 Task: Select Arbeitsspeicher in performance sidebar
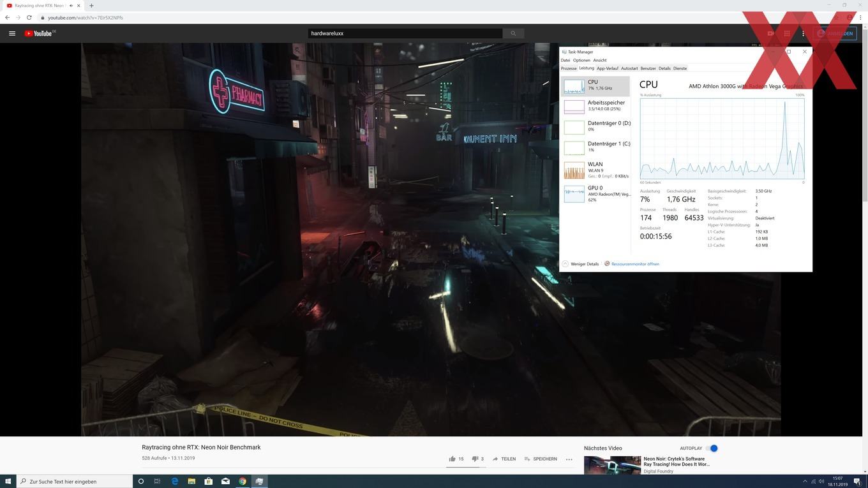[595, 107]
